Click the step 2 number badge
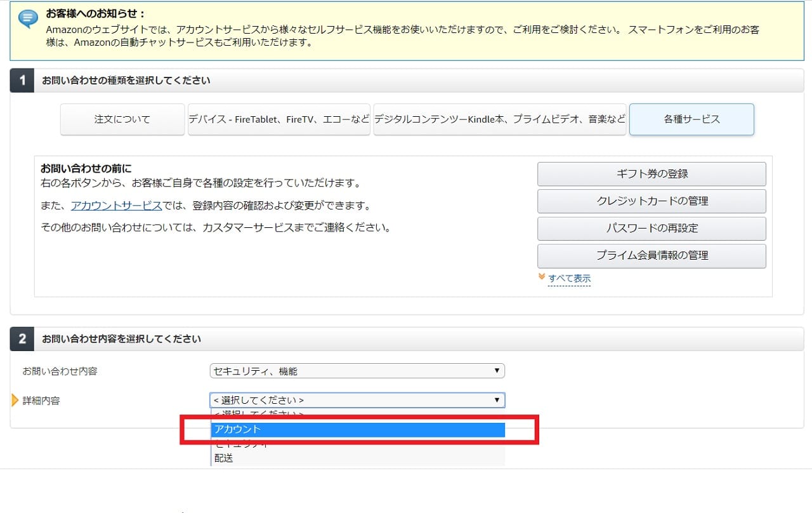This screenshot has width=812, height=513. (22, 339)
